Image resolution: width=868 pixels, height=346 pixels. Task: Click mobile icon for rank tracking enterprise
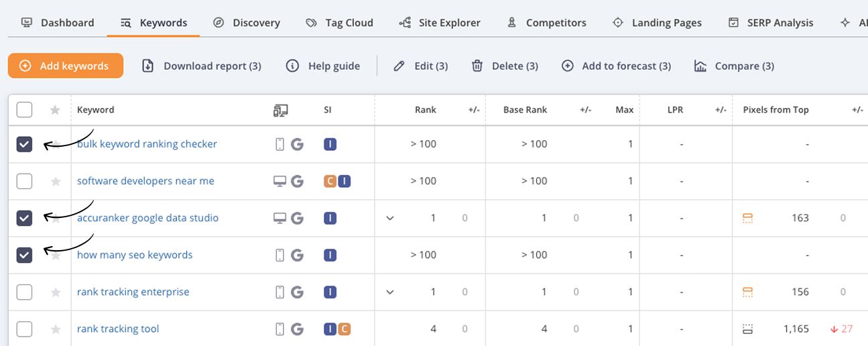click(x=280, y=292)
